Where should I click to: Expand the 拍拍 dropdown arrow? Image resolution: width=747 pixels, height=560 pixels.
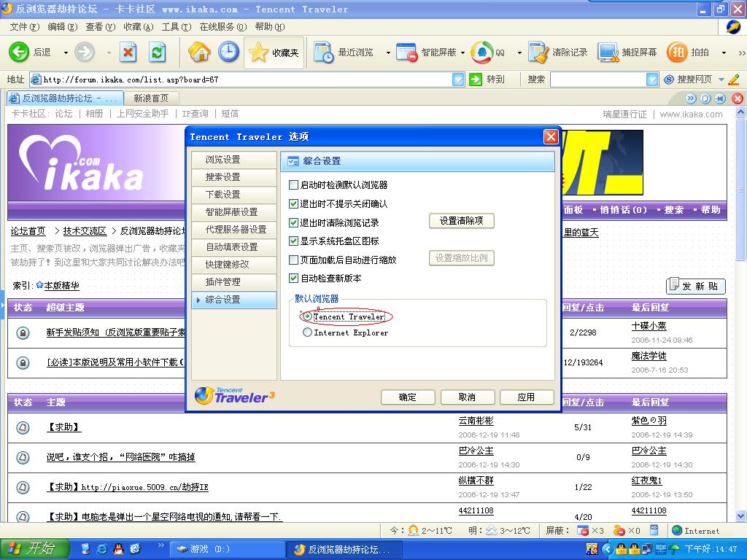point(724,52)
